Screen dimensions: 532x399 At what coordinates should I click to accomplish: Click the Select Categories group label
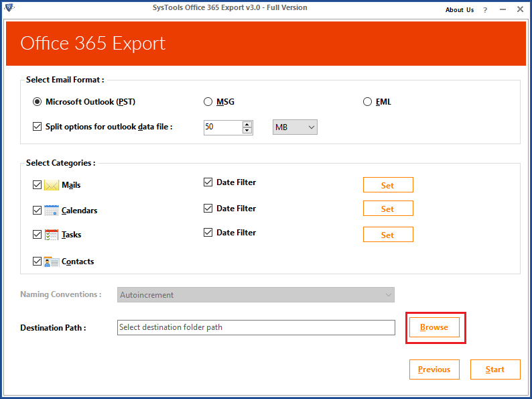[x=61, y=163]
